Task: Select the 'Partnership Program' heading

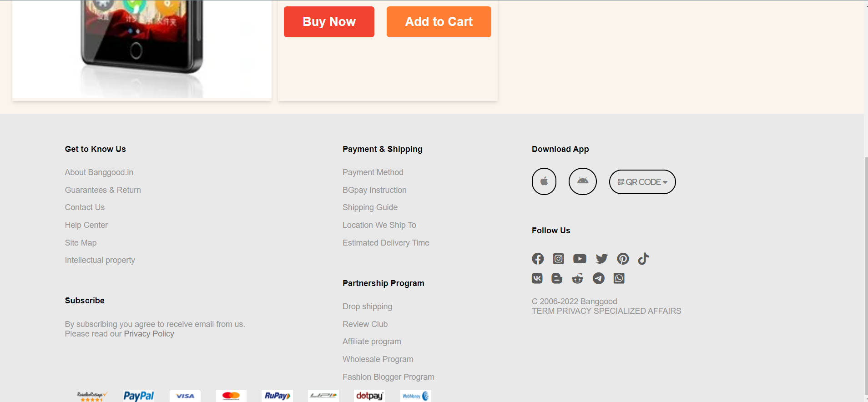Action: [384, 283]
